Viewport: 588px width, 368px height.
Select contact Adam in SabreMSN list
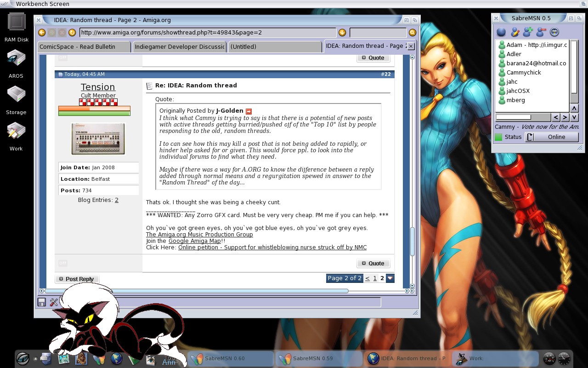[532, 45]
